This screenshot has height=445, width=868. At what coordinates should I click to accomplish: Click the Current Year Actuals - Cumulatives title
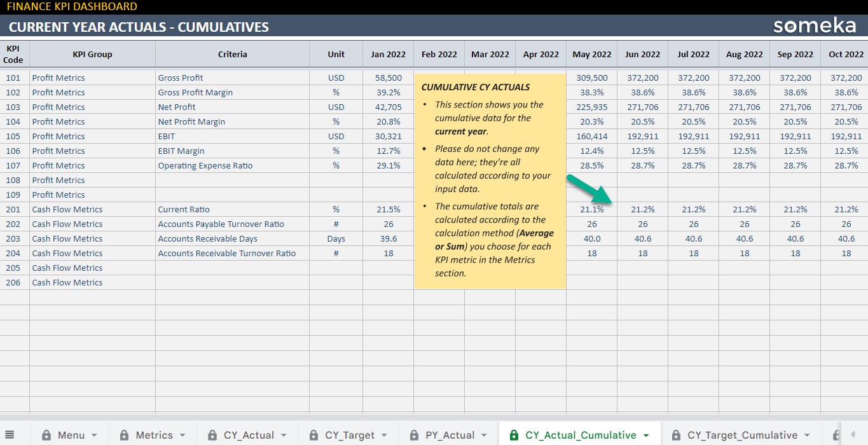[x=139, y=27]
